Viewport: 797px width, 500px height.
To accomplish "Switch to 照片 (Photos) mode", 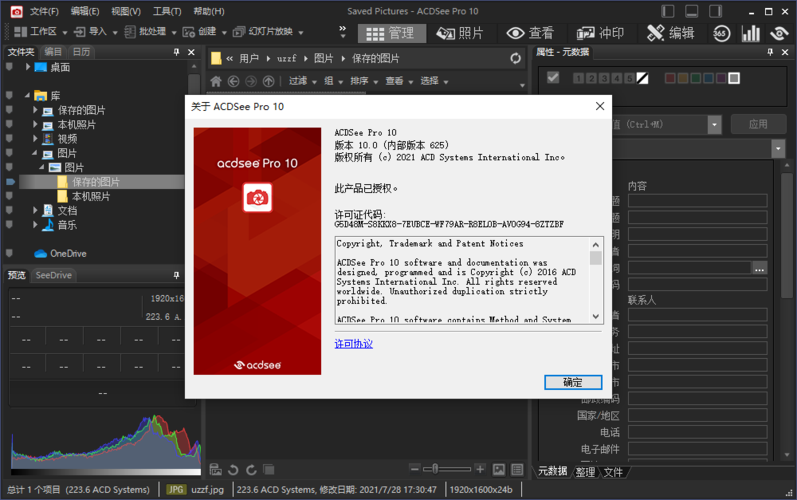I will coord(460,34).
